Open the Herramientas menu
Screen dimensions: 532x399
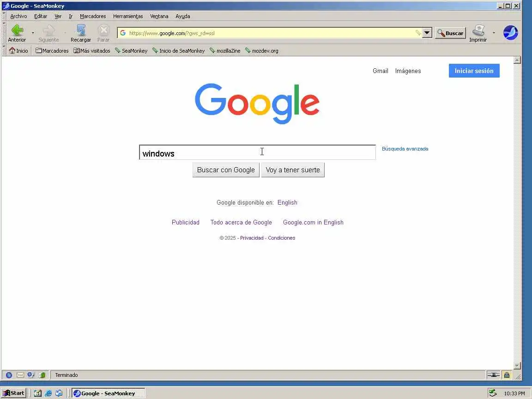pos(128,16)
